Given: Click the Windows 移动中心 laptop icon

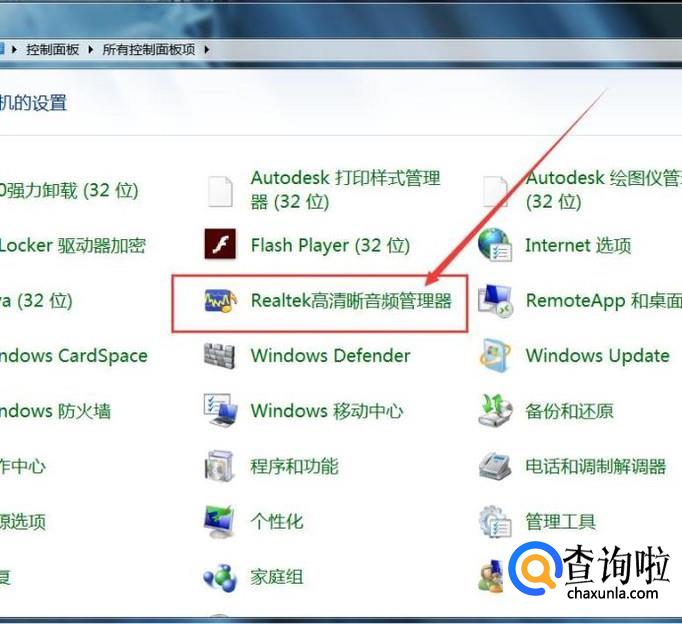Looking at the screenshot, I should click(x=221, y=410).
